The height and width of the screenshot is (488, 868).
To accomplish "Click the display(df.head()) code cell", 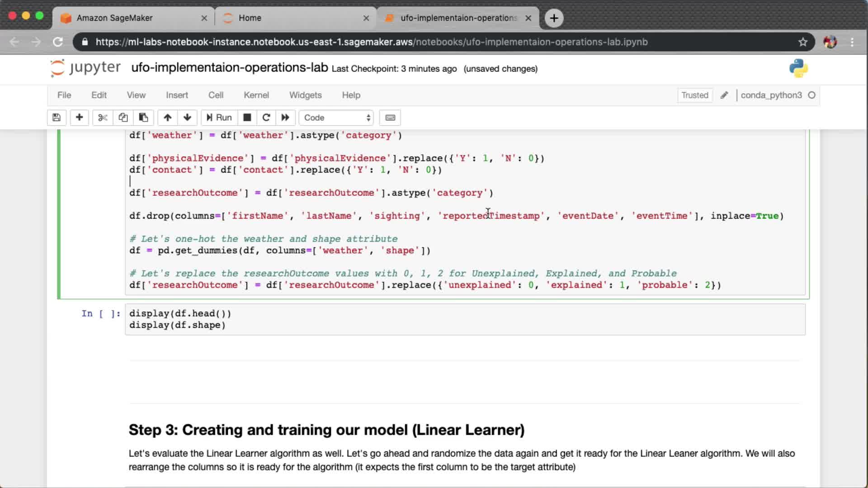I will pos(465,319).
